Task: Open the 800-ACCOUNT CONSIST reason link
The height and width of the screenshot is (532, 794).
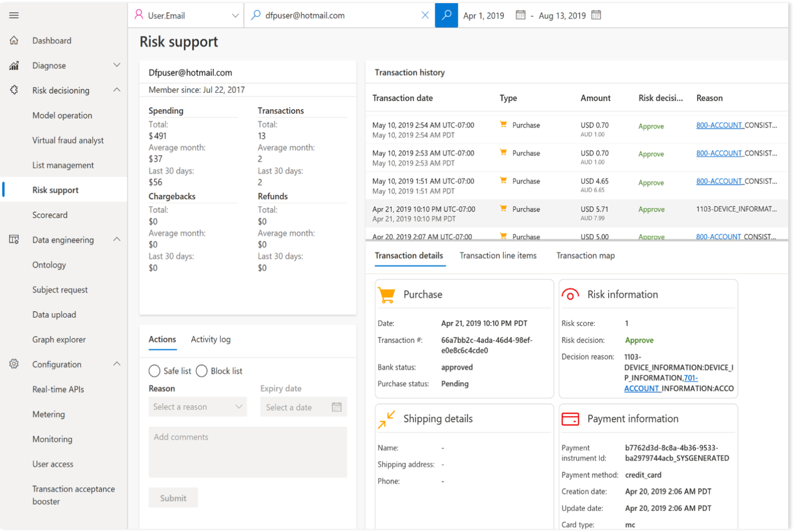Action: [719, 125]
